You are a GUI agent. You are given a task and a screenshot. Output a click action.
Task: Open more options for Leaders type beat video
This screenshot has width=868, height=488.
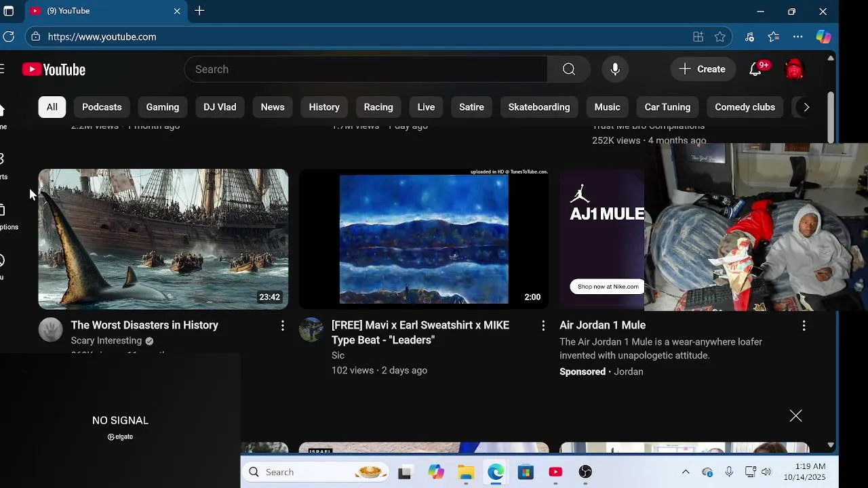coord(543,326)
